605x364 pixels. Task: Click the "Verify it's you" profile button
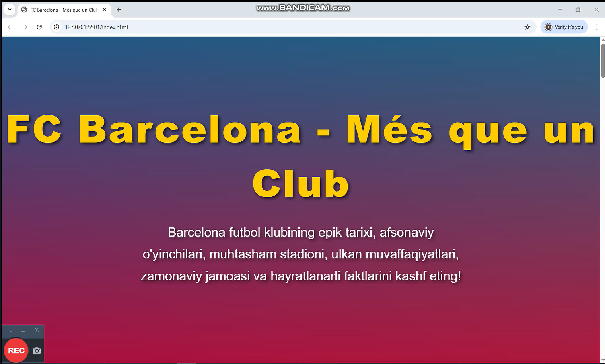(x=564, y=27)
